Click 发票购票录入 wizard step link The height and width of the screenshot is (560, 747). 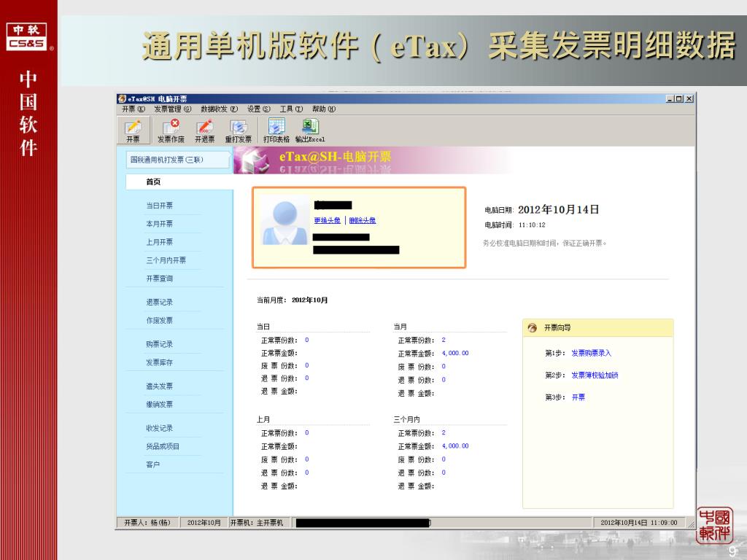click(591, 353)
